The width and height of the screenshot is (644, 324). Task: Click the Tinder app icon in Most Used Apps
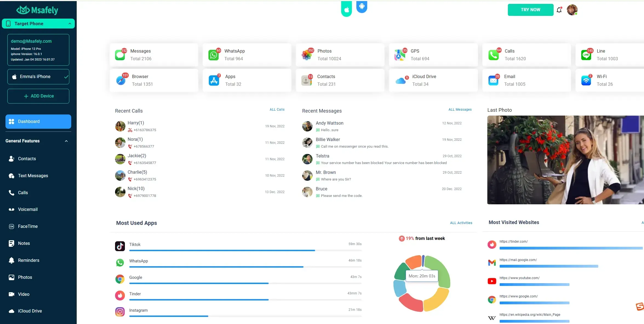pos(120,295)
